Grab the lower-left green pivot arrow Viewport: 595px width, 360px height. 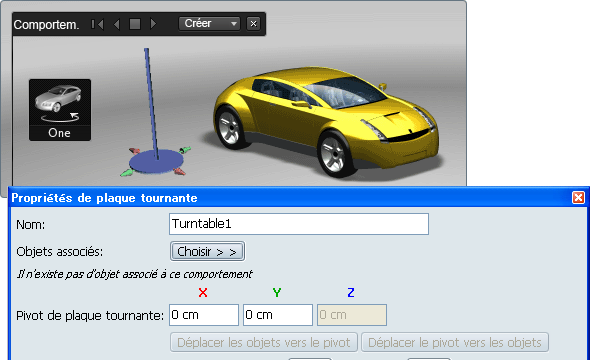pyautogui.click(x=126, y=173)
